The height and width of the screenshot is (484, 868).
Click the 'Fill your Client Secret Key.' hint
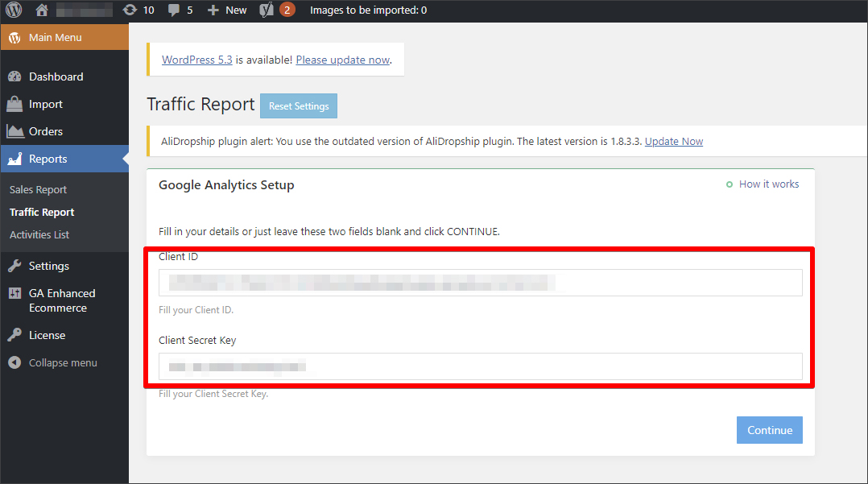pyautogui.click(x=213, y=394)
